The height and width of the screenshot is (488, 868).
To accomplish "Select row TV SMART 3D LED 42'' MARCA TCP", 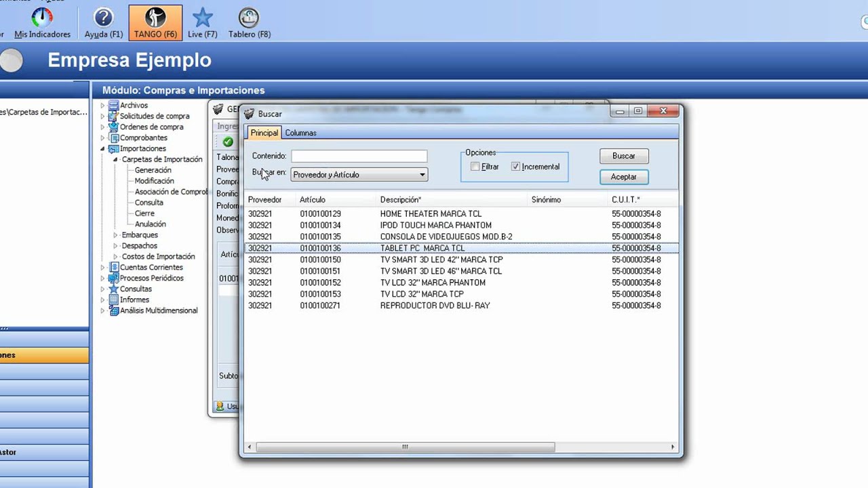I will tap(461, 260).
